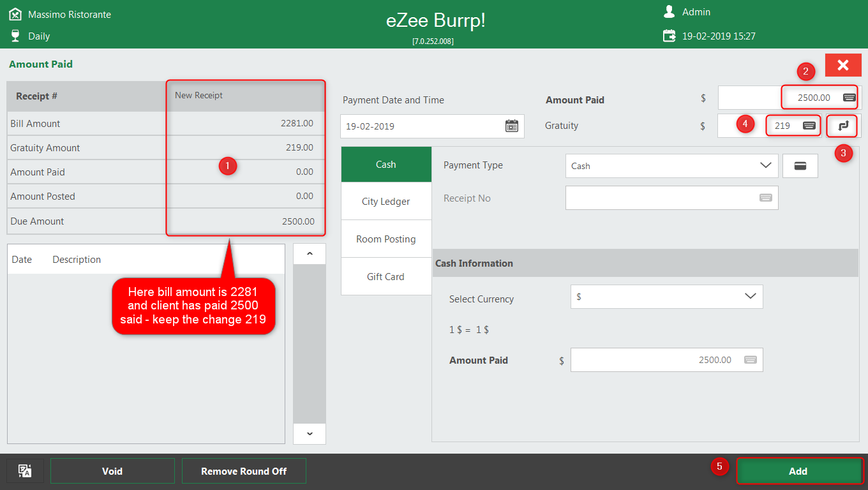This screenshot has height=490, width=868.
Task: Click the wine glass icon beside Daily
Action: [15, 36]
